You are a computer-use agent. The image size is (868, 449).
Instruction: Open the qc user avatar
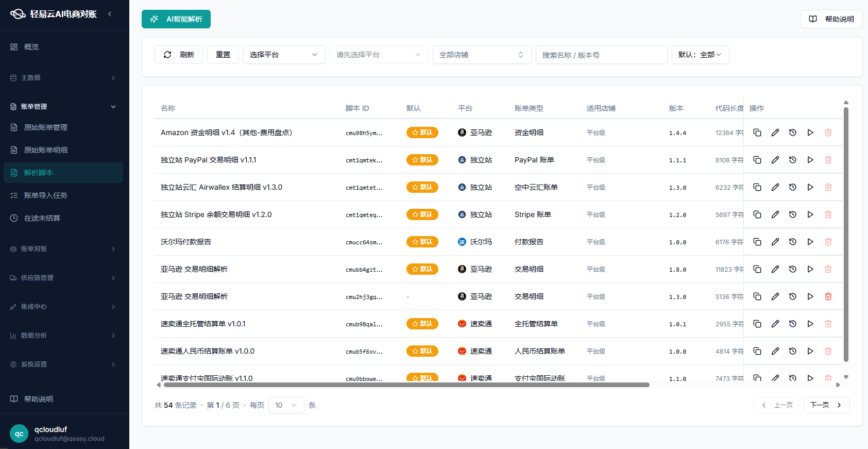tap(19, 434)
